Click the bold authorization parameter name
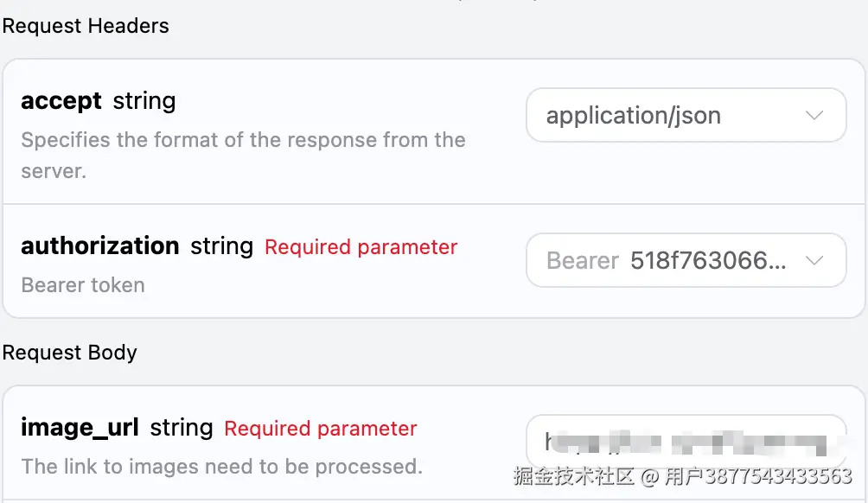This screenshot has width=868, height=503. 100,246
